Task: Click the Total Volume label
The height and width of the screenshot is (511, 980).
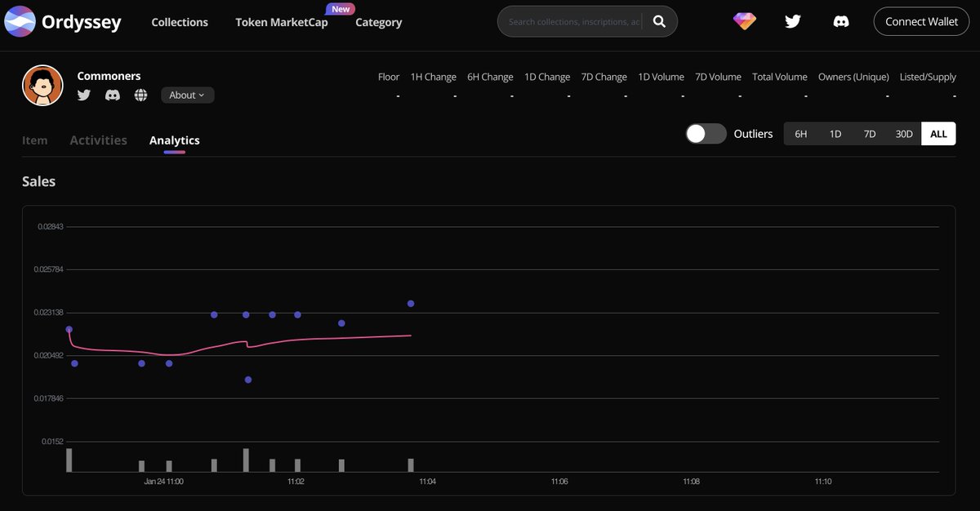Action: (x=780, y=77)
